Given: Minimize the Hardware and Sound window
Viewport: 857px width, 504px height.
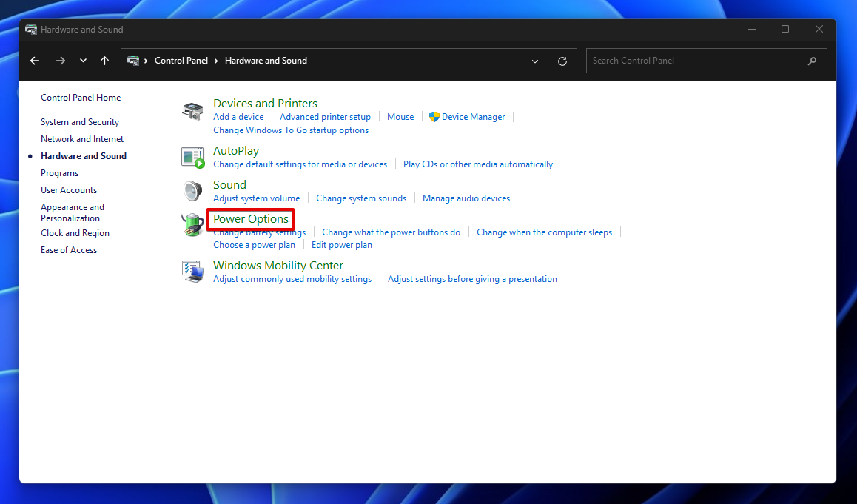Looking at the screenshot, I should pyautogui.click(x=752, y=29).
